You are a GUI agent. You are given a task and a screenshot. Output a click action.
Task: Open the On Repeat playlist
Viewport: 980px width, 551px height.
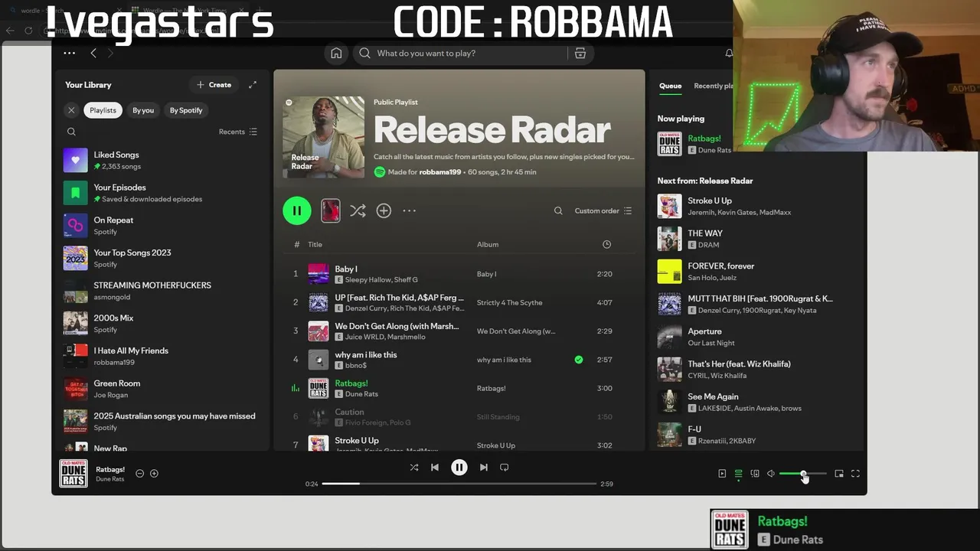pyautogui.click(x=161, y=226)
